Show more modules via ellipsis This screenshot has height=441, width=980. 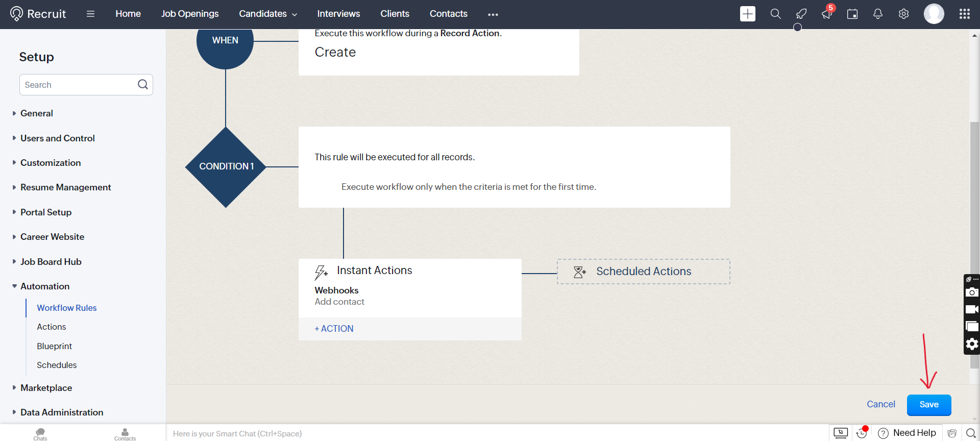point(493,14)
